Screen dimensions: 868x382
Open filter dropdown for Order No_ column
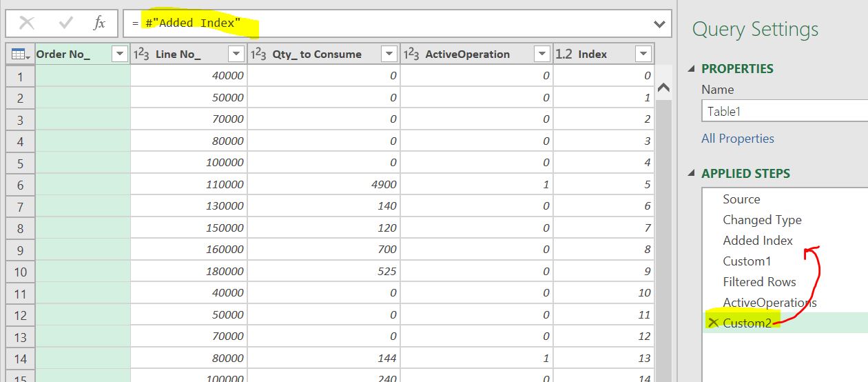[119, 54]
